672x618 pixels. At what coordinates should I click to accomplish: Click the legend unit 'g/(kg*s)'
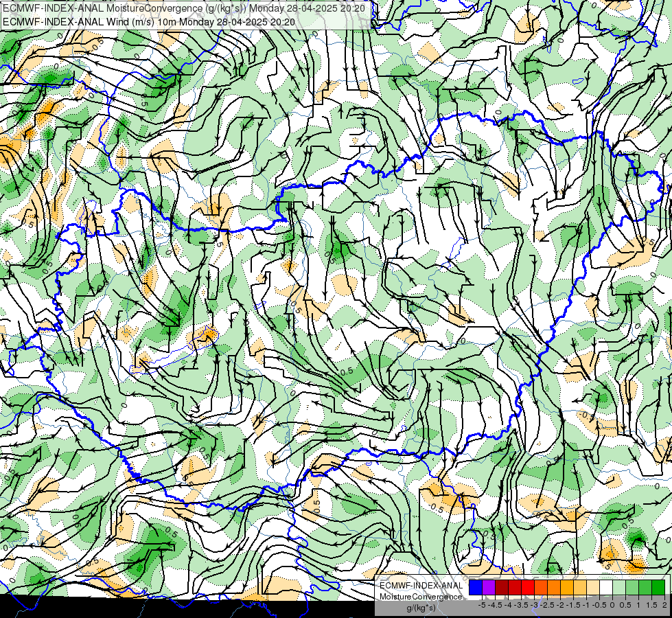pyautogui.click(x=421, y=608)
